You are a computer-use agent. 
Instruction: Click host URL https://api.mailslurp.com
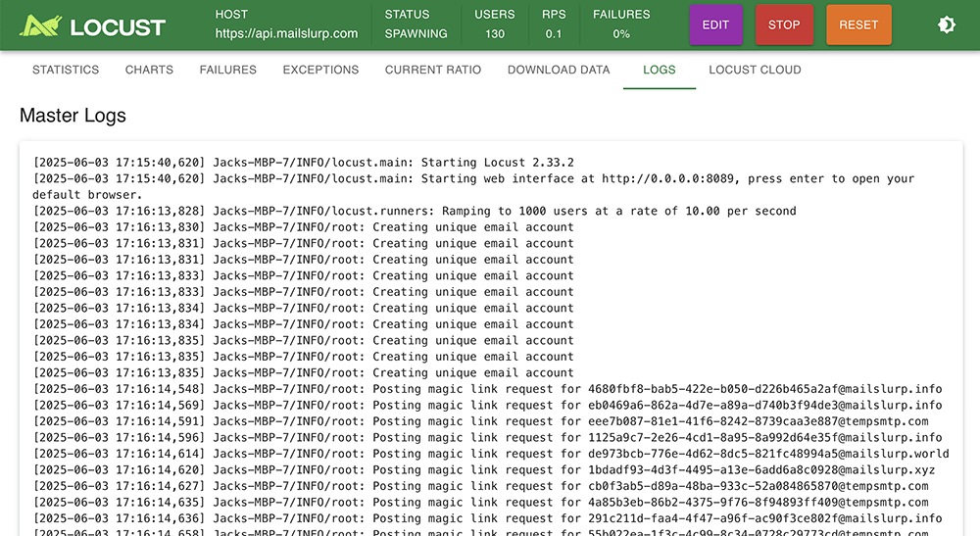pyautogui.click(x=286, y=33)
